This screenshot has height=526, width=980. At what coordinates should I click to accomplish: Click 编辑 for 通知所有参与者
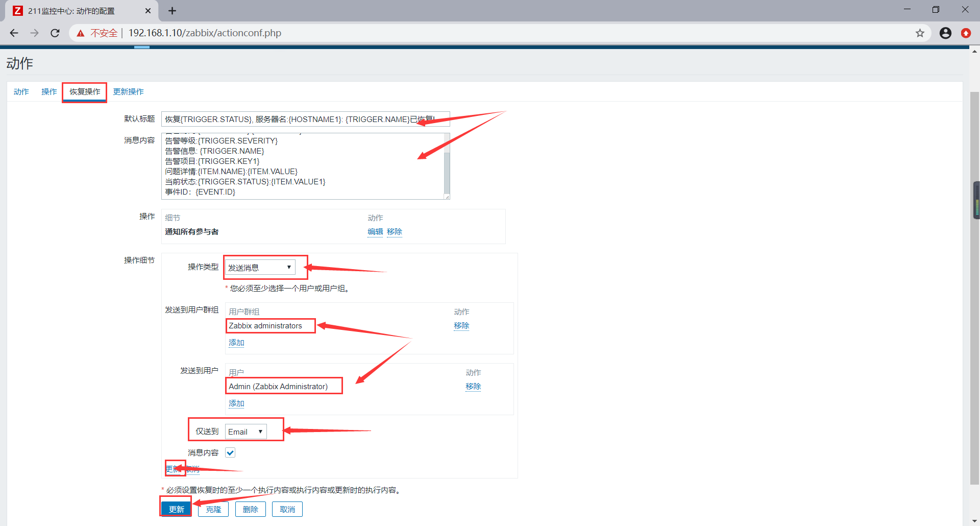(375, 232)
